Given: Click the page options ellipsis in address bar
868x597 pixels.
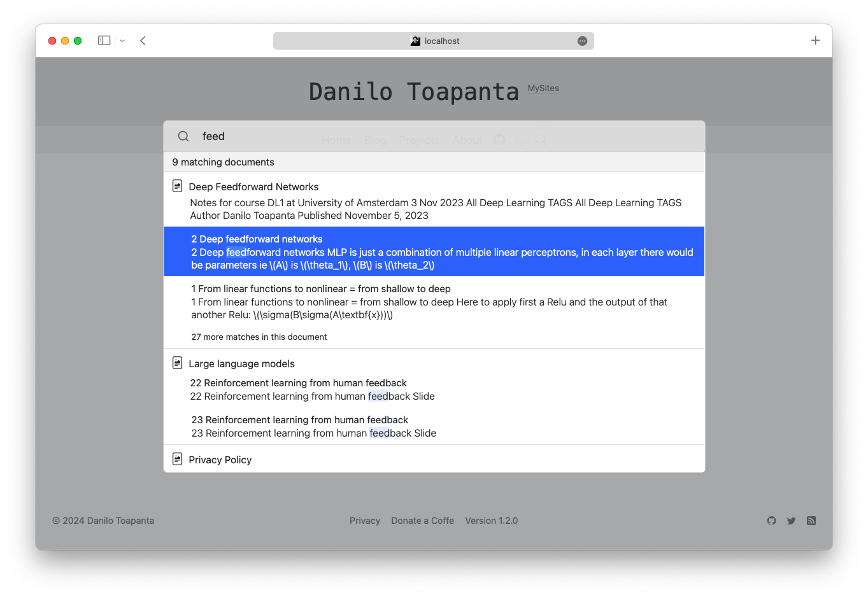Looking at the screenshot, I should pyautogui.click(x=582, y=41).
